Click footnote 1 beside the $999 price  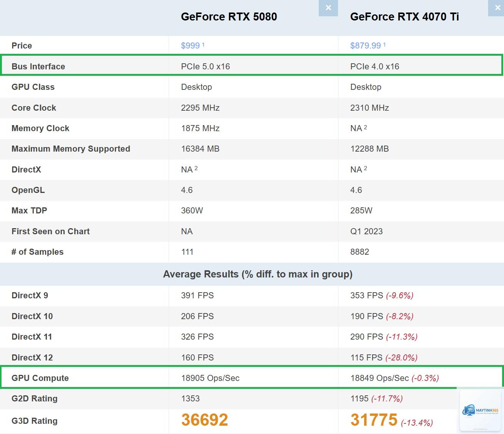(203, 44)
